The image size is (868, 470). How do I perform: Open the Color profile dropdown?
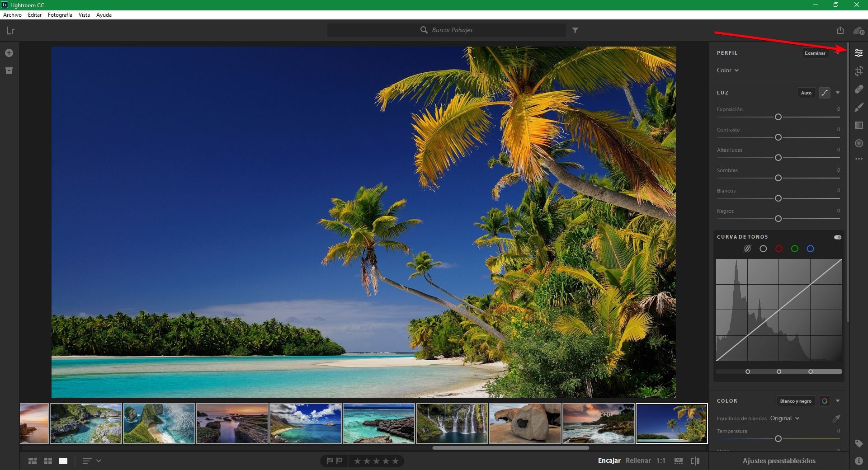tap(727, 70)
